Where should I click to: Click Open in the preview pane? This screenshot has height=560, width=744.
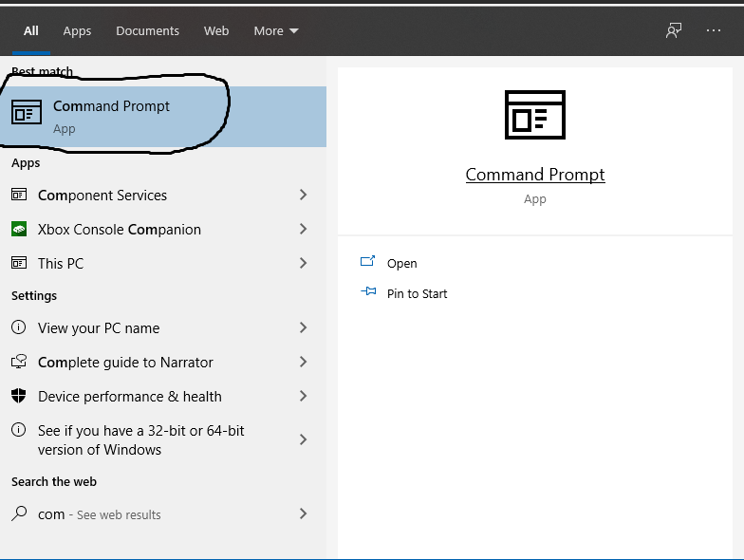pyautogui.click(x=402, y=264)
